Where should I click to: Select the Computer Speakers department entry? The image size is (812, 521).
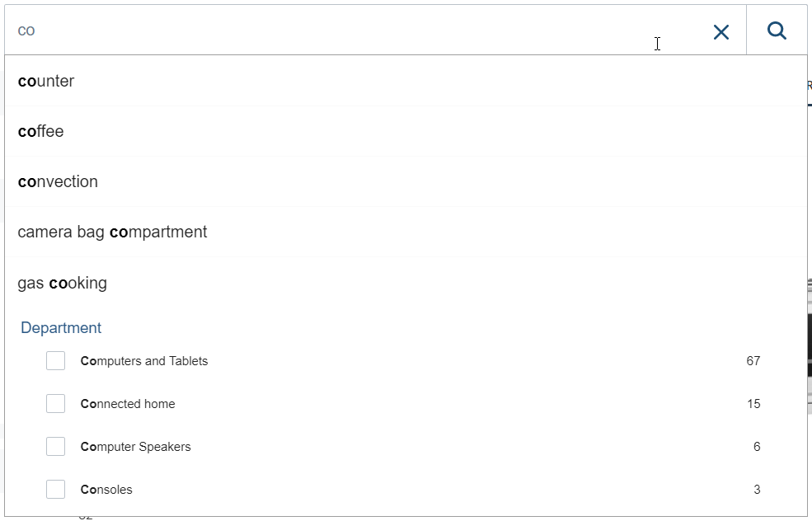point(135,446)
